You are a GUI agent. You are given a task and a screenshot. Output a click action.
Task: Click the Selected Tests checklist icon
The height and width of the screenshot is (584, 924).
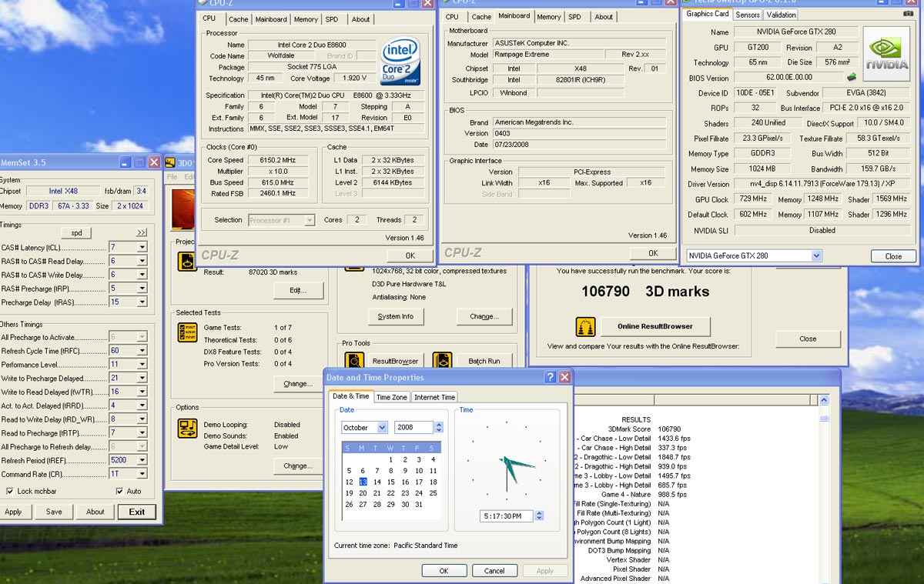[x=187, y=332]
